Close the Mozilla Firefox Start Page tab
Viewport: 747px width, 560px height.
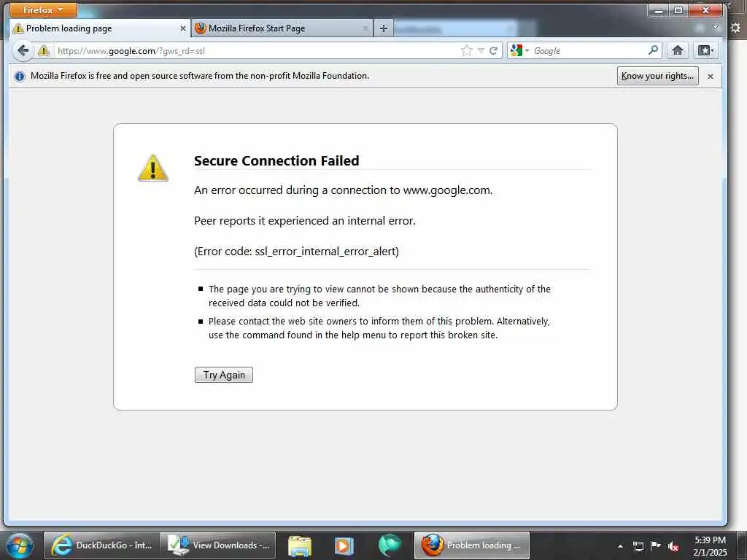(x=365, y=28)
